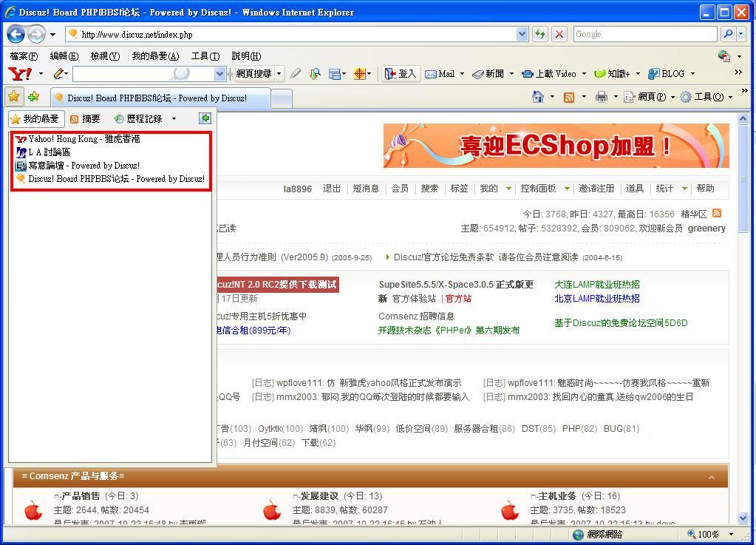
Task: Open the 知識+ toolbar button
Action: [x=613, y=74]
